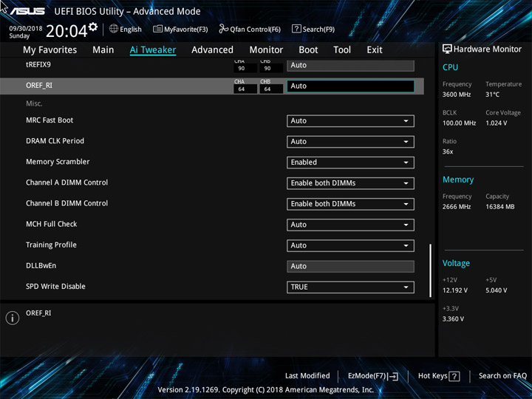
Task: Click the ASUS logo
Action: pyautogui.click(x=27, y=11)
